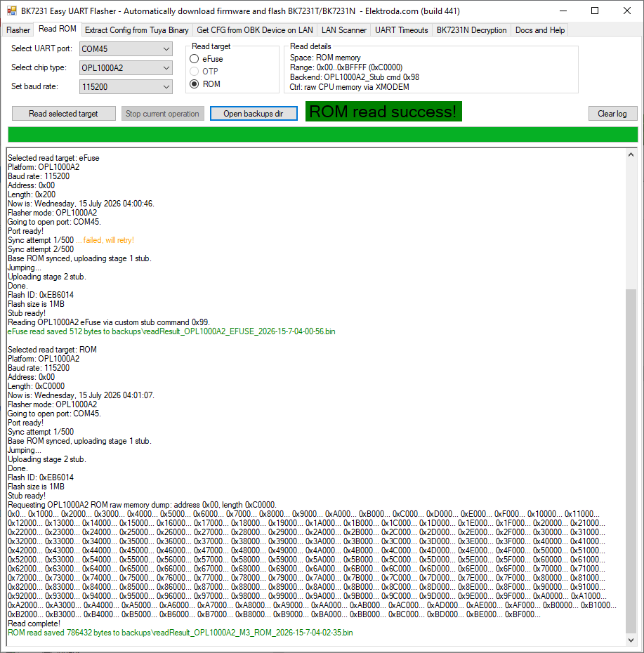Click 'Flash ID: 0xEB6014' in the eFuse log section

coord(41,295)
